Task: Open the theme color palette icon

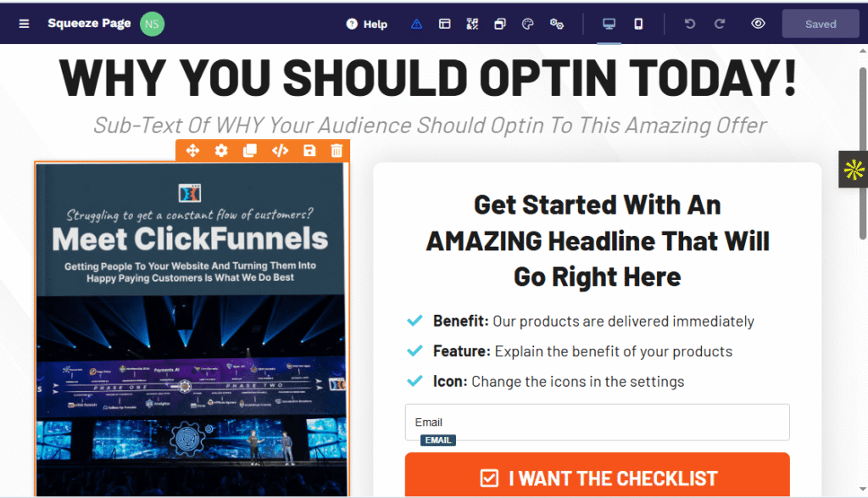Action: pos(527,24)
